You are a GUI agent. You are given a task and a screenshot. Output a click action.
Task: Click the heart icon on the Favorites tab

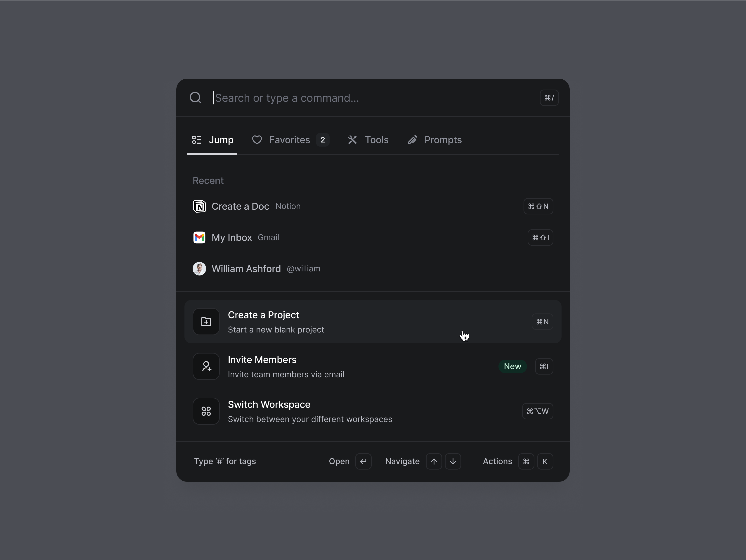coord(257,140)
